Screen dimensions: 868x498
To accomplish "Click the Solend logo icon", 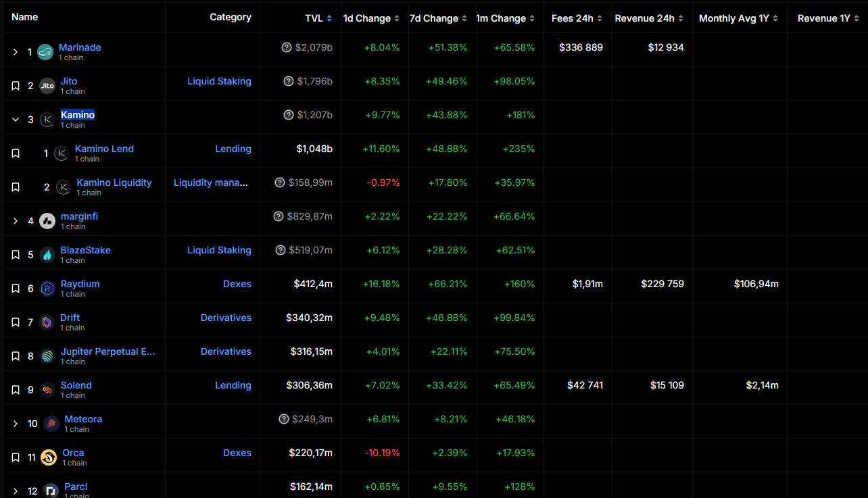I will 47,390.
